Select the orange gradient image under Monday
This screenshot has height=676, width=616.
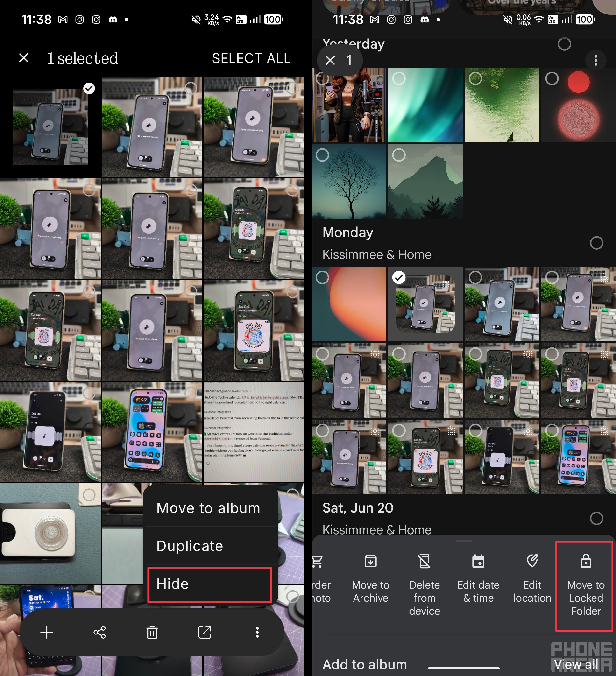[322, 277]
